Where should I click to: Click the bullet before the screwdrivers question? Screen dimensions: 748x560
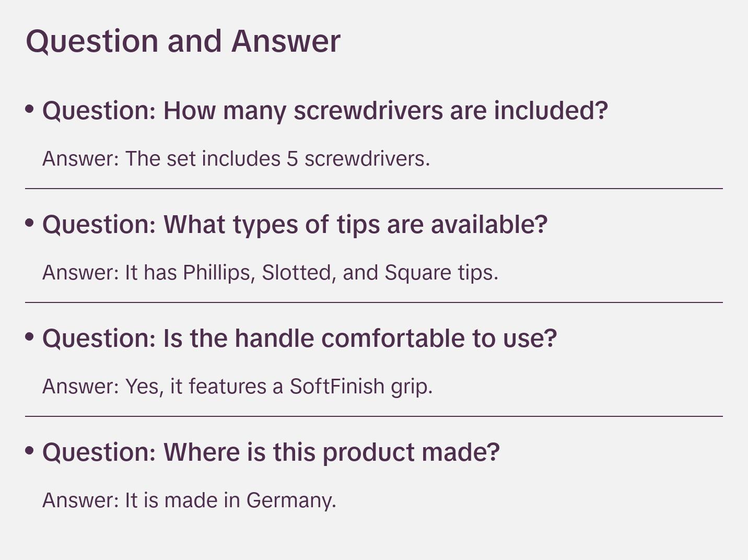[30, 110]
